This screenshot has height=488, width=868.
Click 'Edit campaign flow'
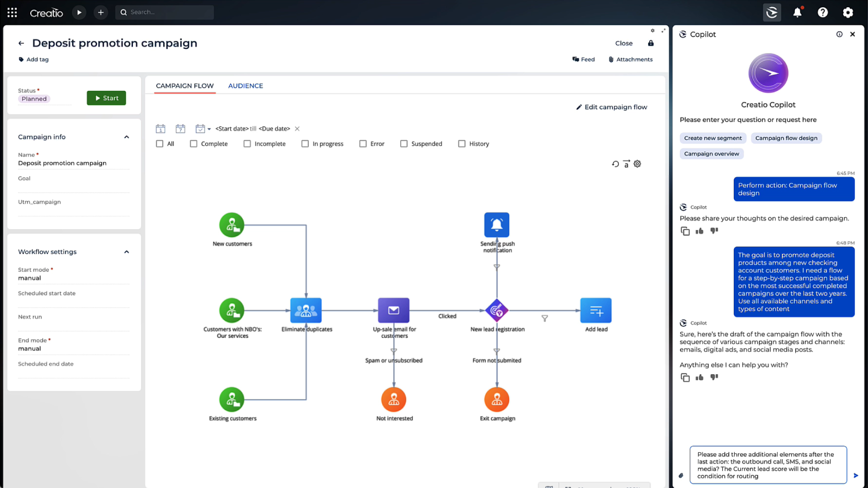(x=611, y=107)
